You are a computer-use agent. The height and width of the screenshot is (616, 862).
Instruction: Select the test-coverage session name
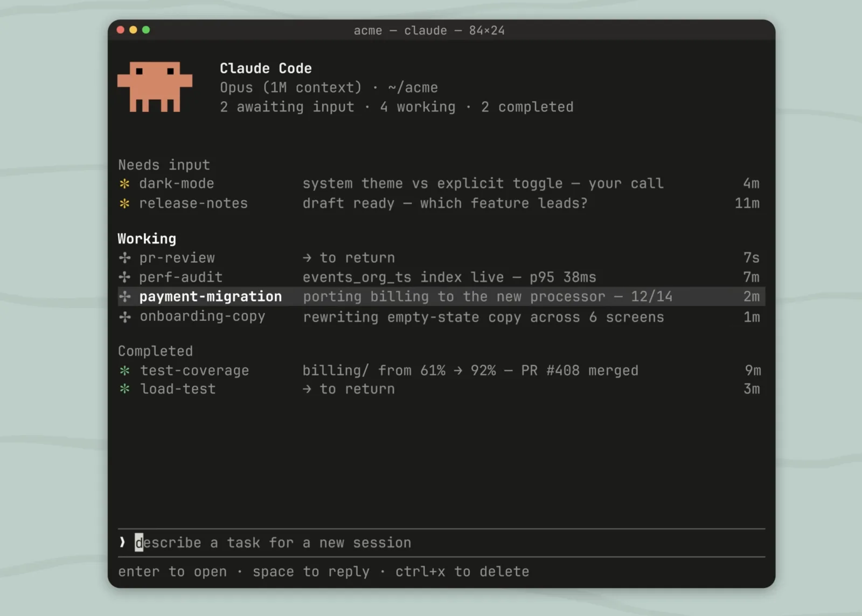194,370
